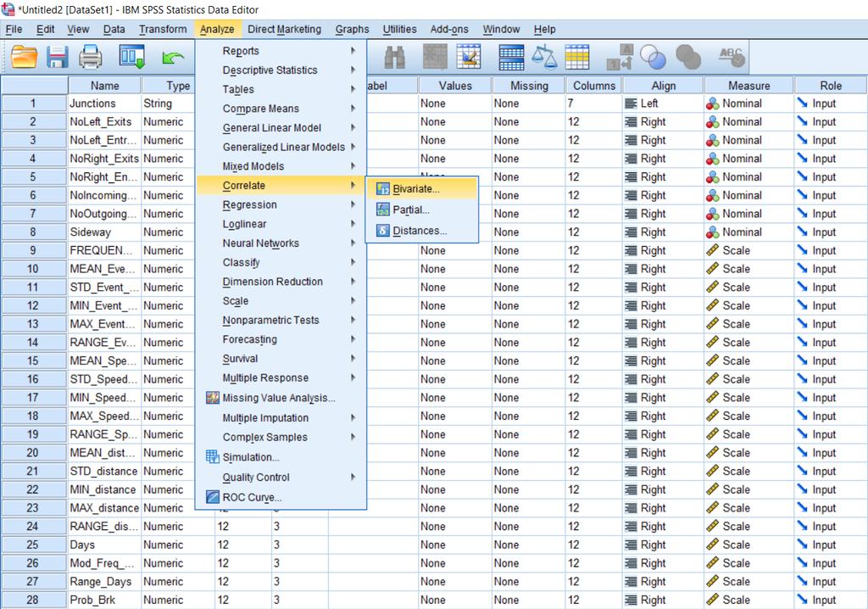Choose Bivariate from Correlate submenu
The image size is (868, 609).
[422, 188]
